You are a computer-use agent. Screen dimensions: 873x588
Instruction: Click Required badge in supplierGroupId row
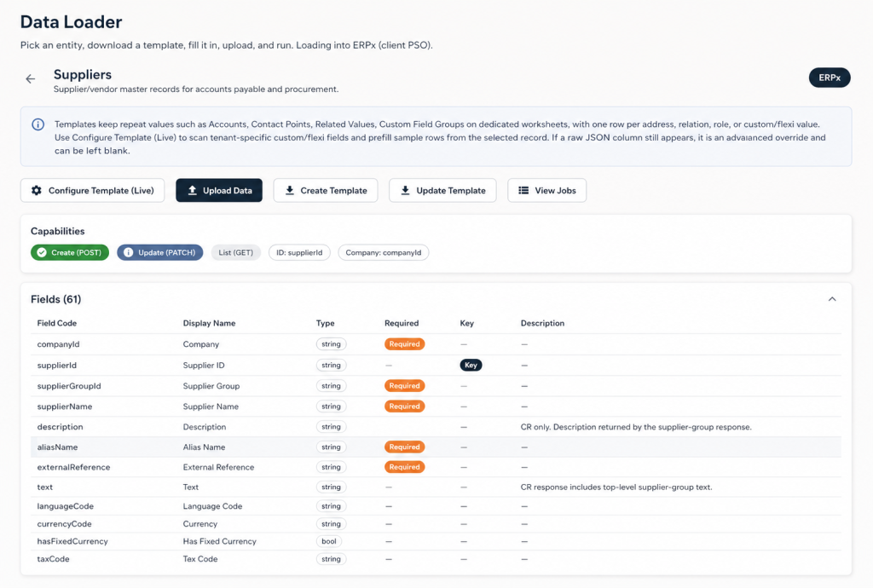click(405, 386)
